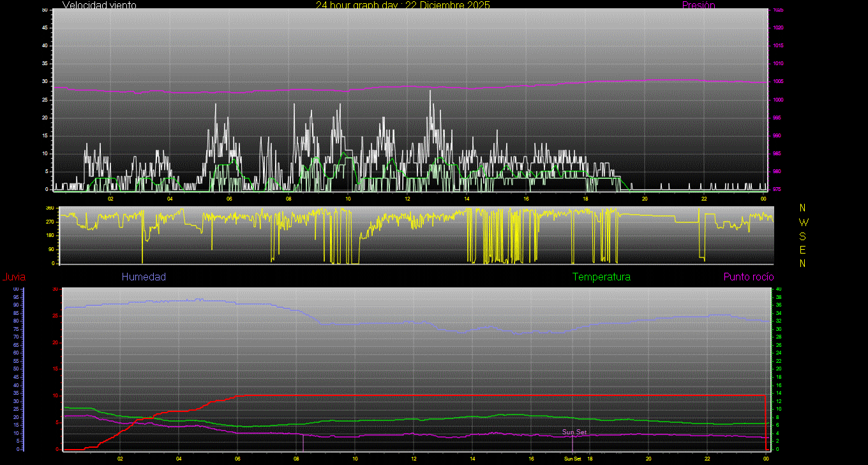Click the 1005 tick on pressure axis
This screenshot has width=868, height=465.
[x=777, y=82]
